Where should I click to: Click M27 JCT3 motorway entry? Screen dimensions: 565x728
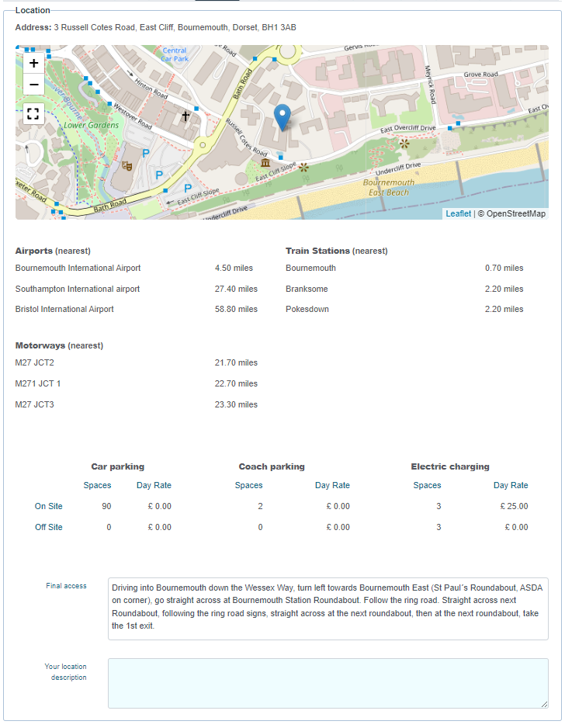click(35, 404)
